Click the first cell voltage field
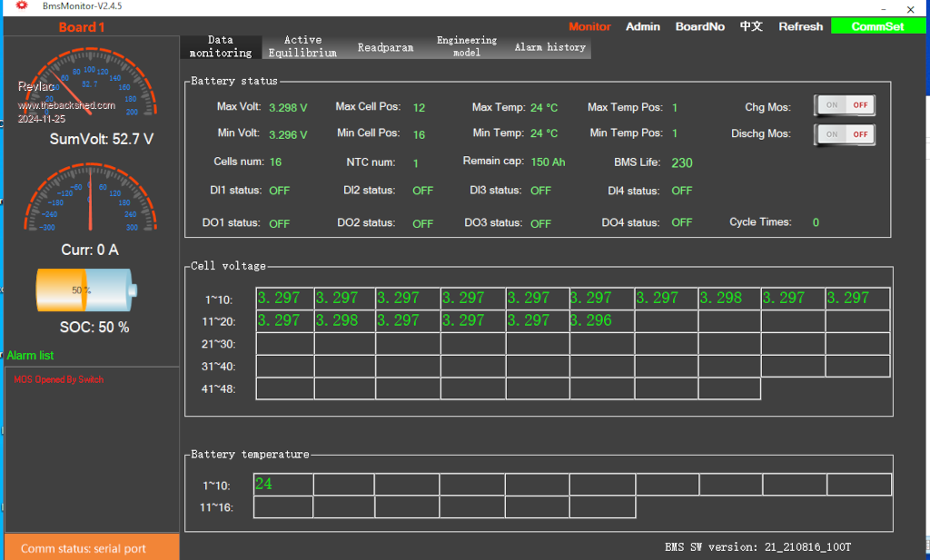The height and width of the screenshot is (560, 930). (285, 299)
